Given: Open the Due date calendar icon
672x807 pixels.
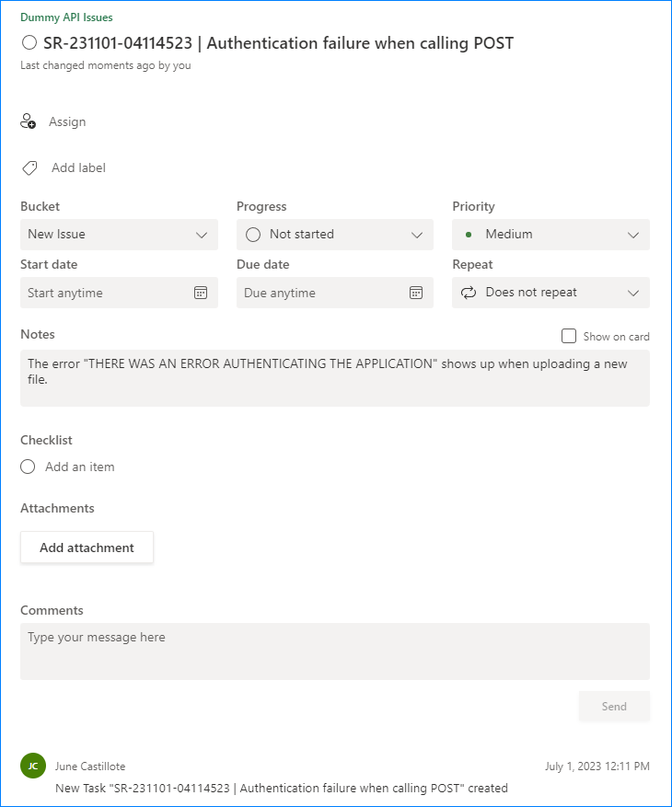Looking at the screenshot, I should coord(416,293).
